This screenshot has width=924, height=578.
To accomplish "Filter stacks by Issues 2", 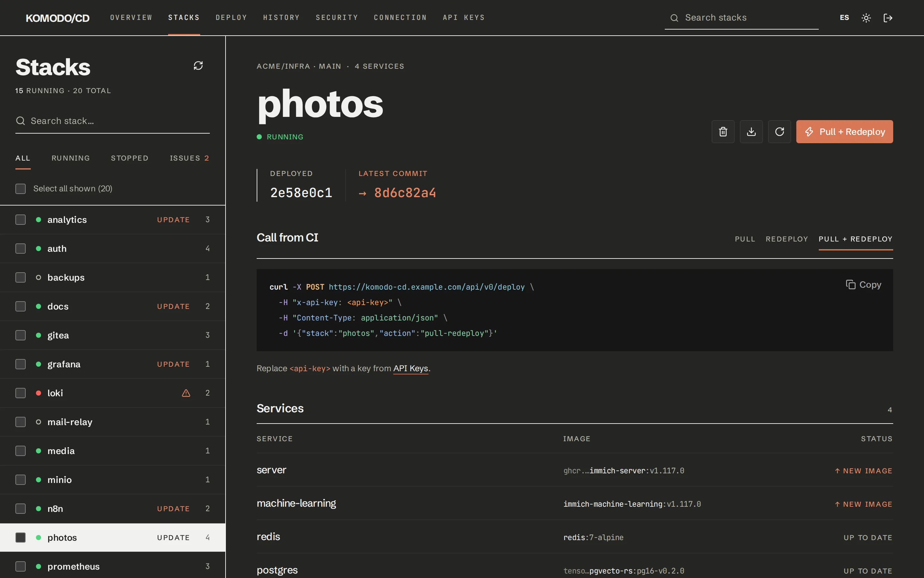I will 189,158.
